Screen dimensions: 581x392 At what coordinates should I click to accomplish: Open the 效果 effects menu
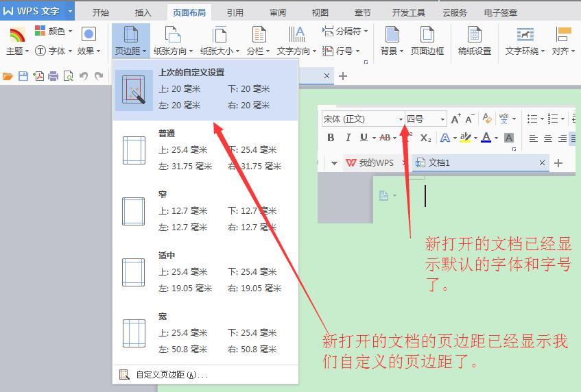pos(88,40)
